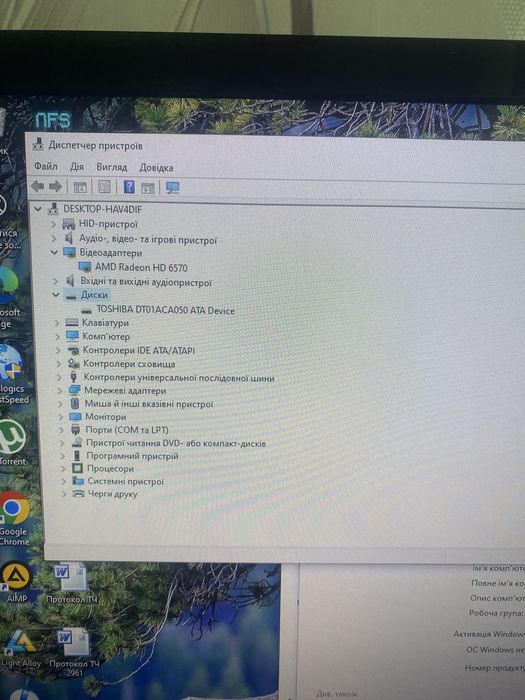Viewport: 525px width, 700px height.
Task: Open the Файл menu
Action: [x=46, y=166]
